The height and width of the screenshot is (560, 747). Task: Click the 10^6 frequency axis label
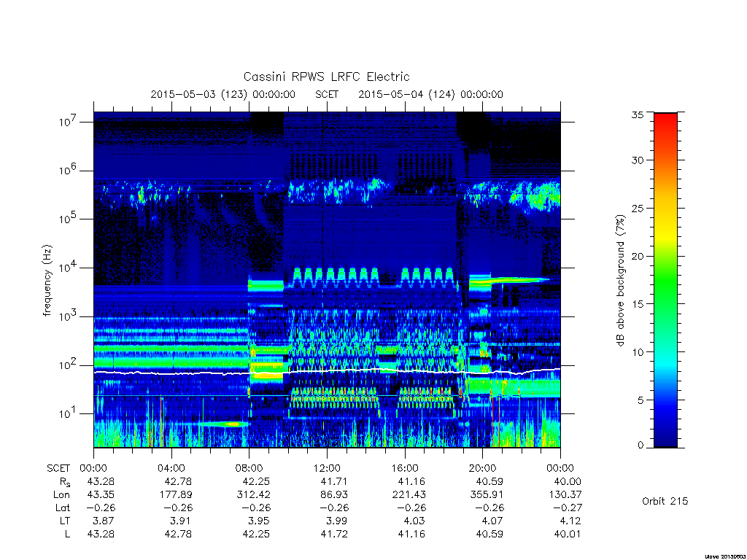coord(69,170)
